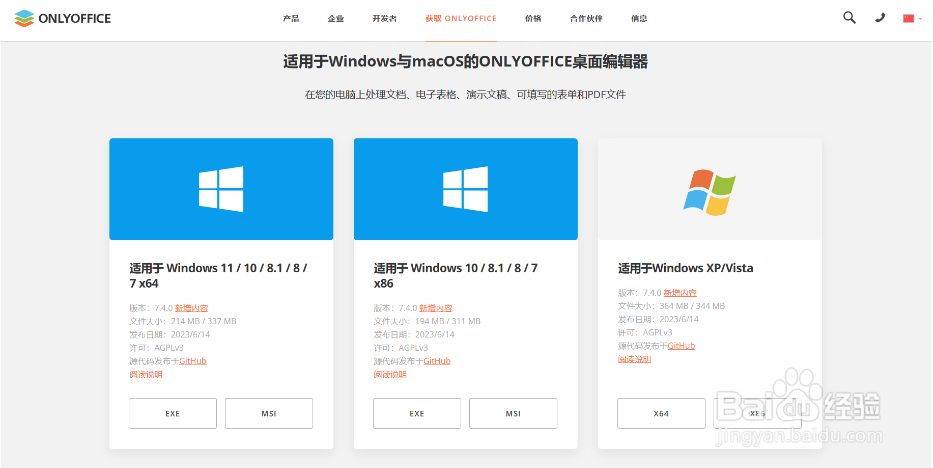This screenshot has height=468, width=933.
Task: Open 阅读说明 link in x64 card
Action: [x=146, y=375]
